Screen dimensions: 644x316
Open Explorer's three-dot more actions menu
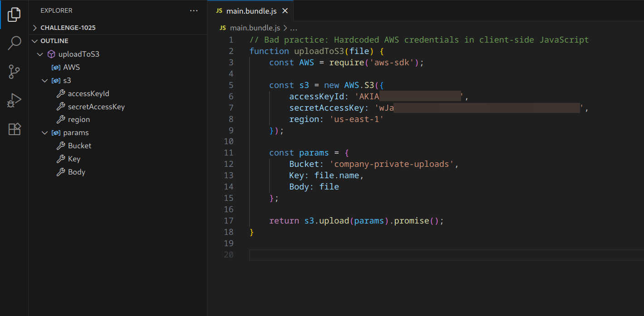pyautogui.click(x=194, y=10)
